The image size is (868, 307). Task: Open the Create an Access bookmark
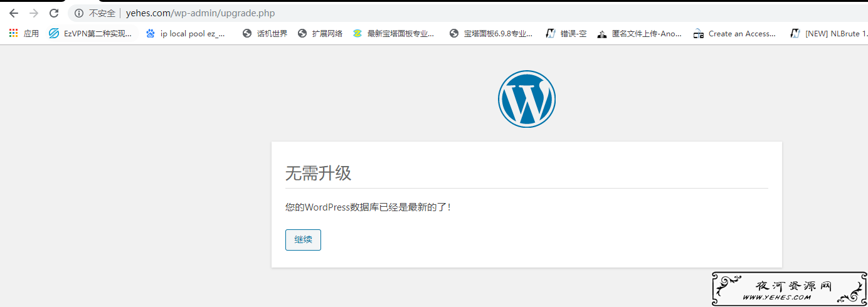pyautogui.click(x=734, y=34)
